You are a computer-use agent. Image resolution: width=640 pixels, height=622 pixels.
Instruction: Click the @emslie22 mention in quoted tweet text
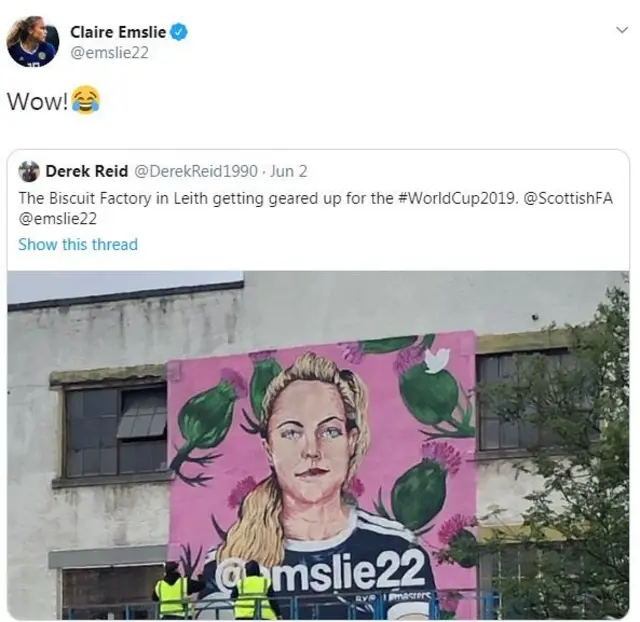[56, 218]
